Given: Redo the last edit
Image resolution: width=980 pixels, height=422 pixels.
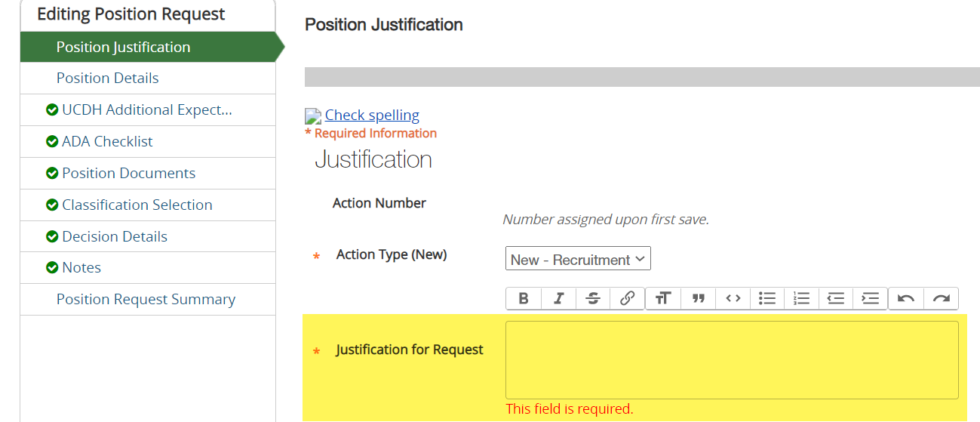Looking at the screenshot, I should (x=941, y=298).
